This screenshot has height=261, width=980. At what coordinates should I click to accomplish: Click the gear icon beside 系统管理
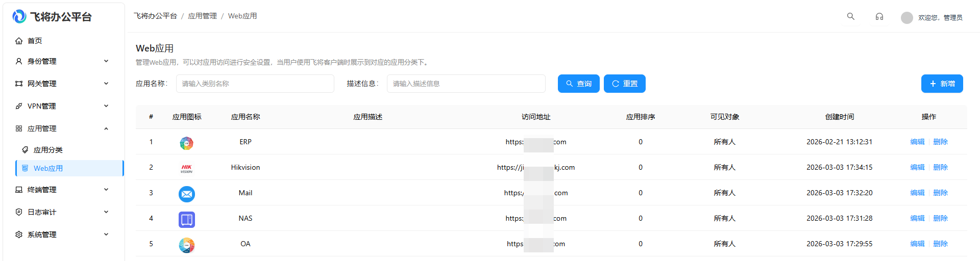[x=19, y=234]
